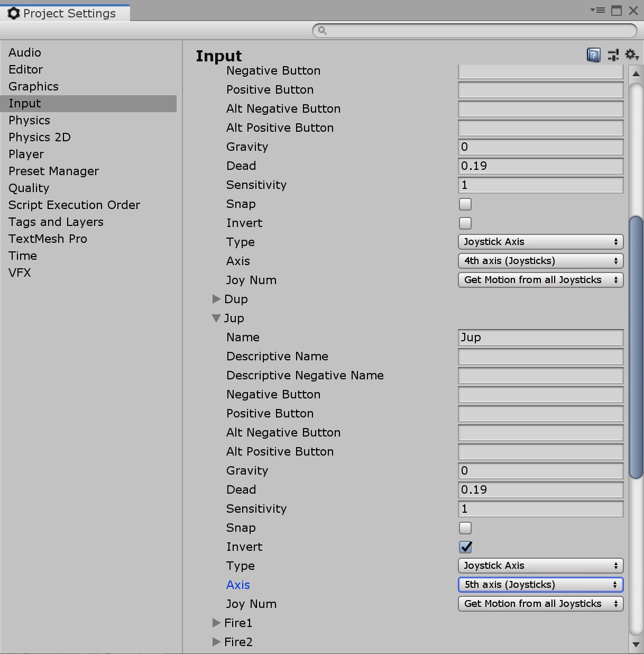The image size is (644, 654).
Task: Toggle Snap for the upper axis entry
Action: [465, 204]
